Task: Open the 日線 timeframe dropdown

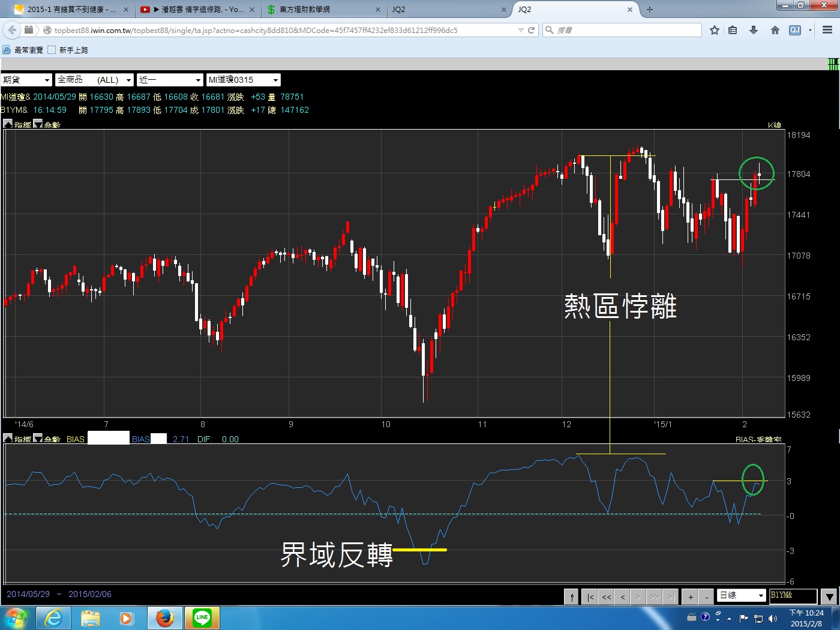Action: (x=742, y=595)
